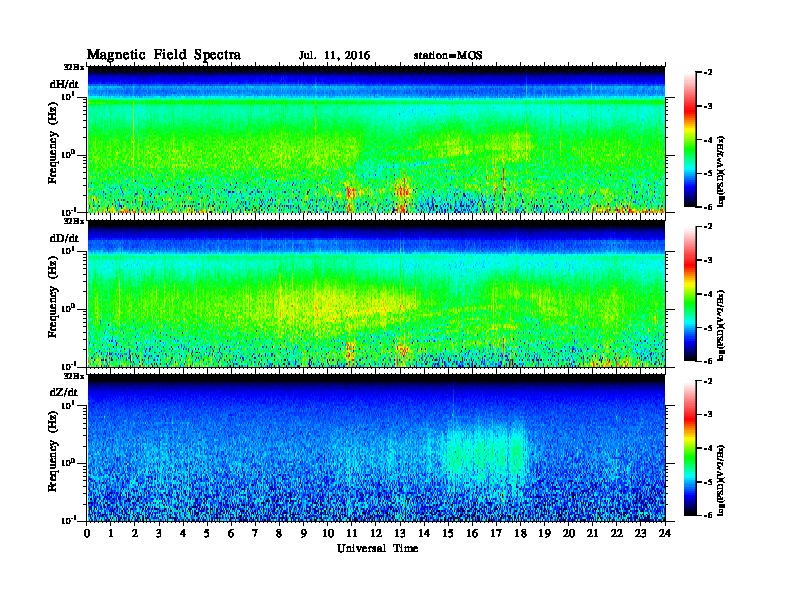Click the "-2" value on the dH/dt color bar

709,73
